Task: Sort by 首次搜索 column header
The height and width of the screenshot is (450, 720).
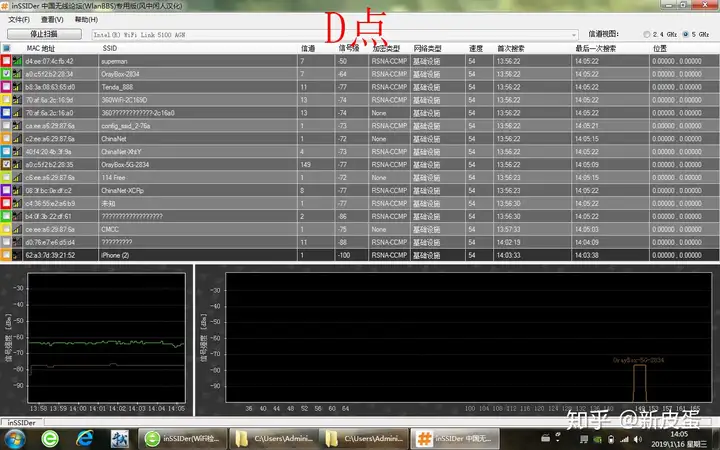Action: pos(511,48)
